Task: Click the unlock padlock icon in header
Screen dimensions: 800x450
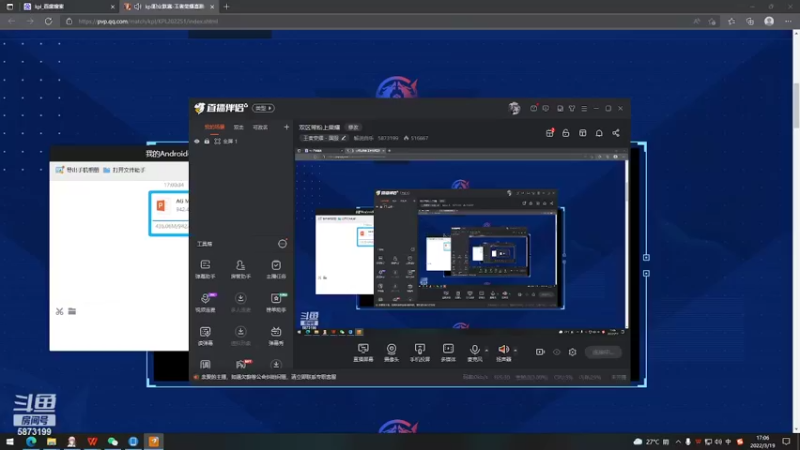Action: [x=566, y=133]
